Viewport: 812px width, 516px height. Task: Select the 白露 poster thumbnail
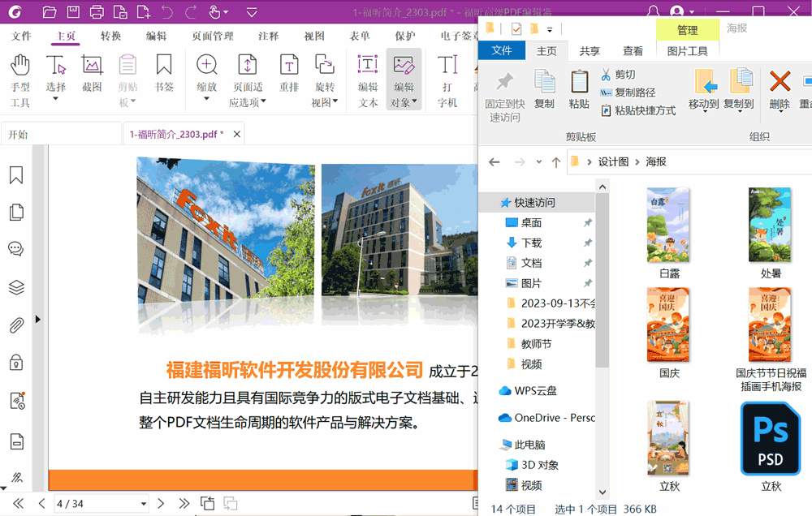[x=668, y=225]
